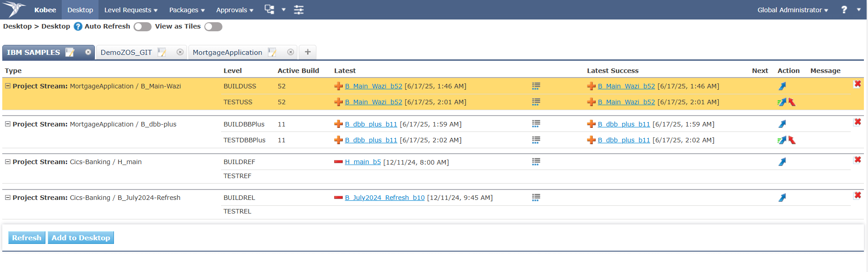Click TESTUSS rollback red arrow icon
This screenshot has height=272, width=868.
(x=792, y=102)
